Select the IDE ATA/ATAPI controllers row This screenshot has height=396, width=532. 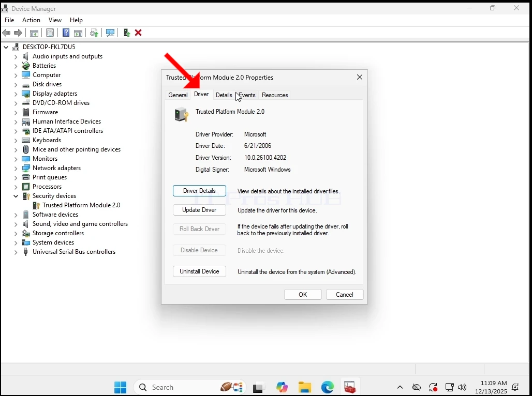tap(67, 131)
